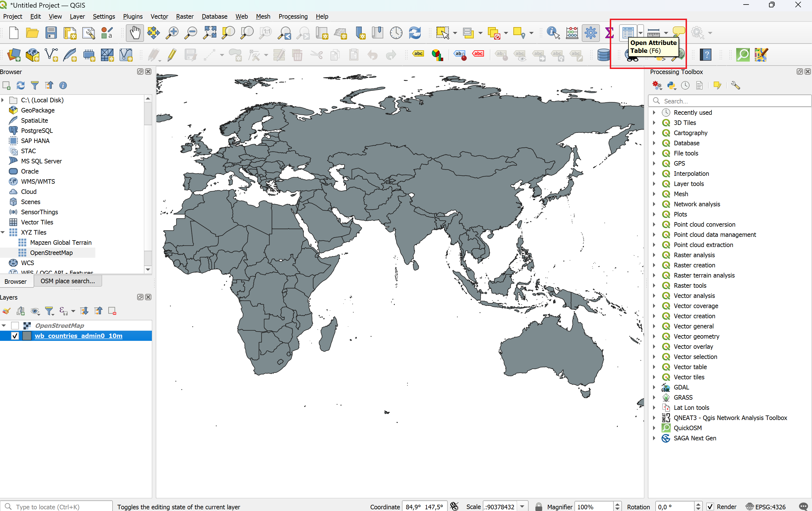
Task: Open the Processing menu
Action: tap(293, 16)
